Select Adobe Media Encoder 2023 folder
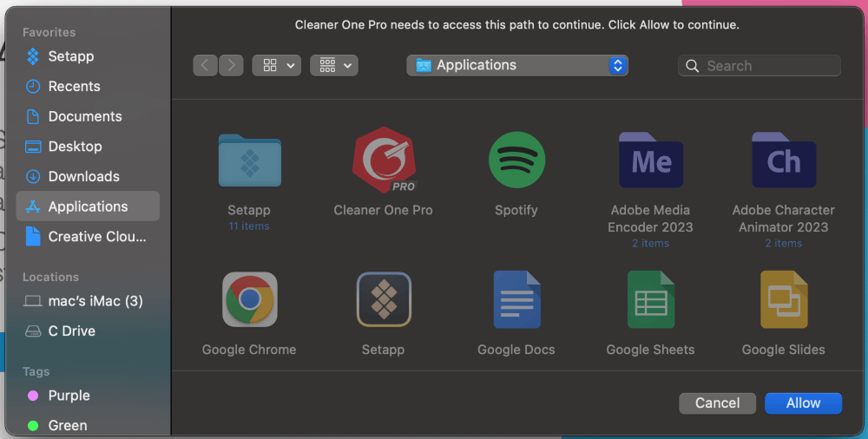This screenshot has width=868, height=439. (650, 160)
